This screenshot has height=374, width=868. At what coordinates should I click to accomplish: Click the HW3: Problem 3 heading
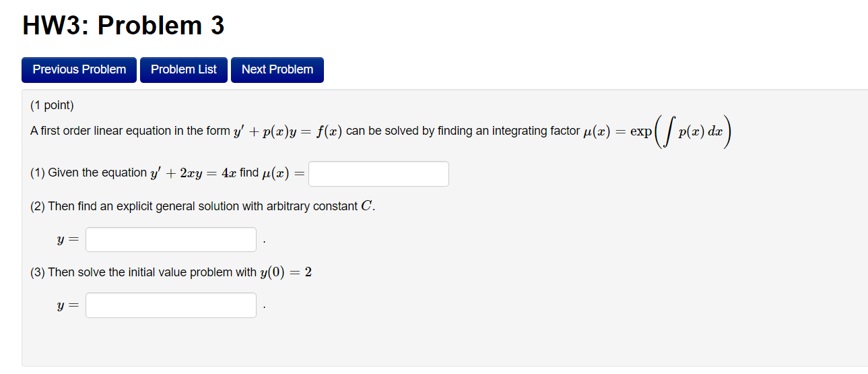(x=123, y=26)
